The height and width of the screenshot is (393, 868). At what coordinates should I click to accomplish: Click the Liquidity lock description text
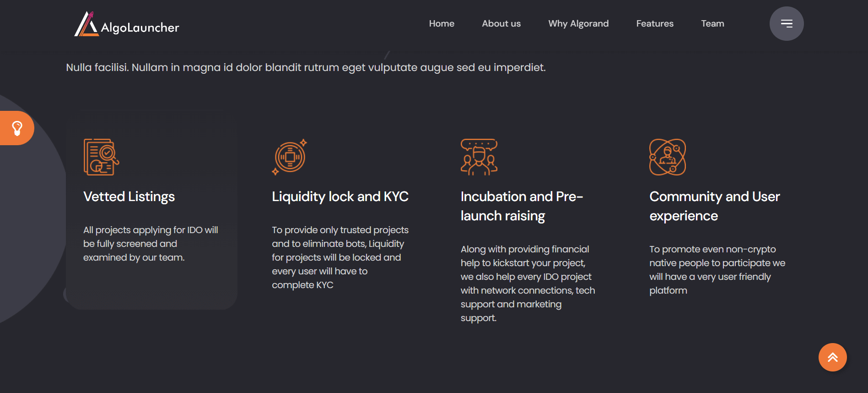click(340, 257)
